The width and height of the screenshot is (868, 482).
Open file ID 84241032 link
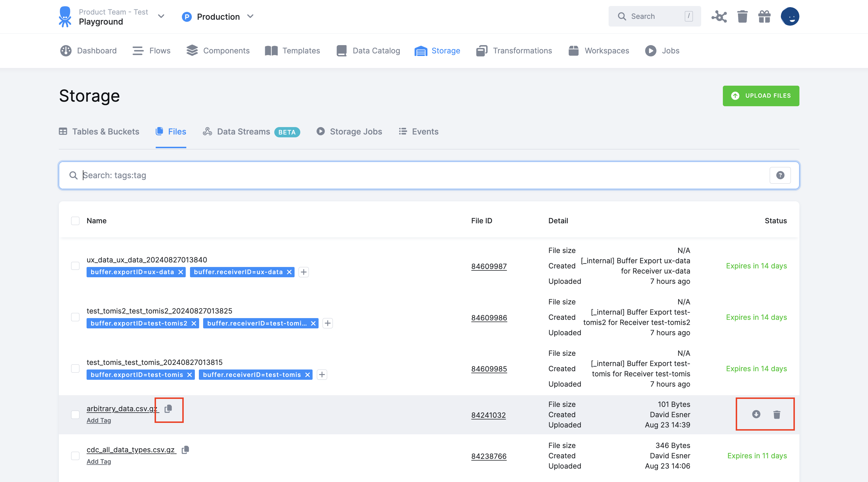pos(489,415)
